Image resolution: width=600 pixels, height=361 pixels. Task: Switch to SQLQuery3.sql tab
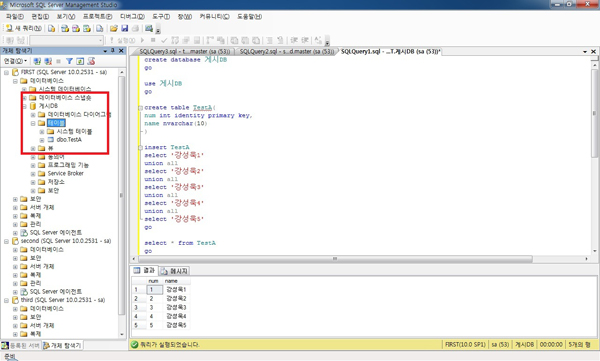[x=184, y=51]
